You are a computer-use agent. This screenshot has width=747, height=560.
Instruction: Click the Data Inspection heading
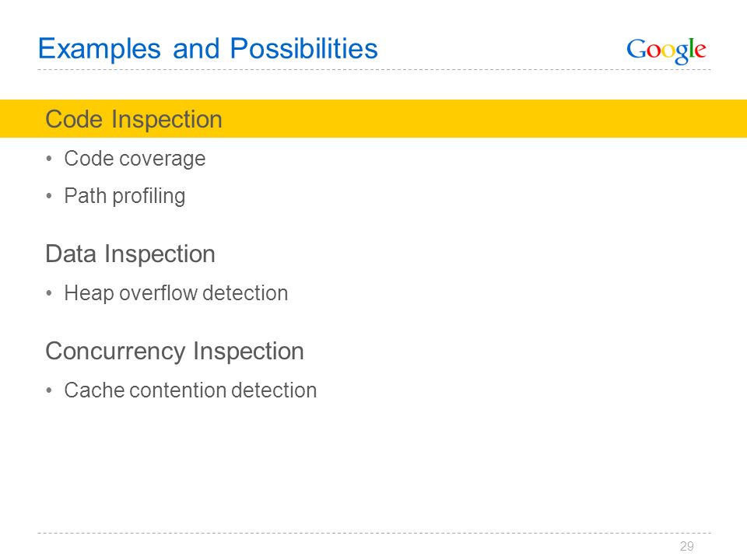click(130, 254)
